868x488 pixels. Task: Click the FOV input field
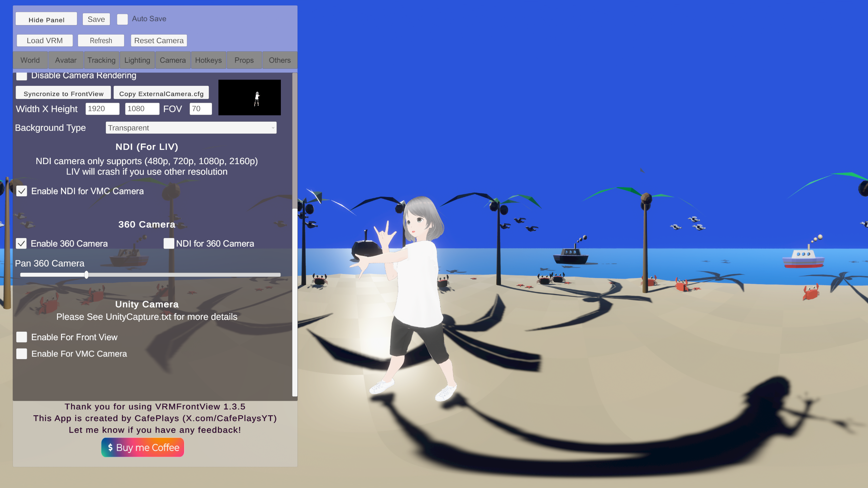(x=200, y=109)
